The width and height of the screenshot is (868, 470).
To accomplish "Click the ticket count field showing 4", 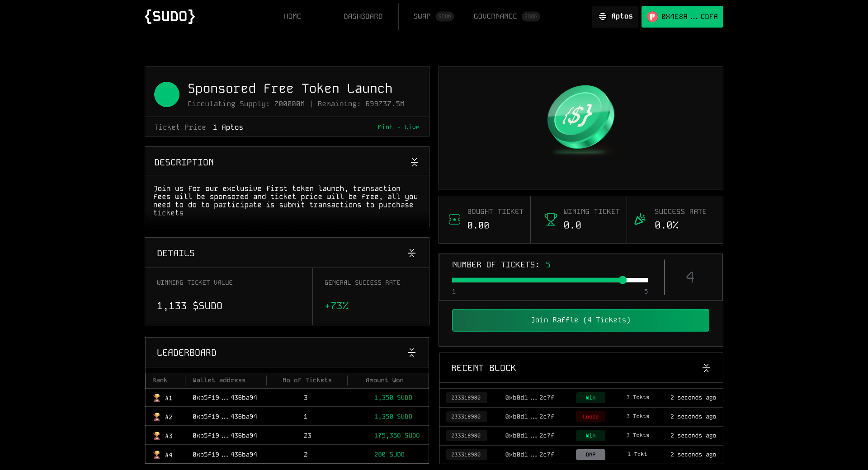I will point(690,277).
